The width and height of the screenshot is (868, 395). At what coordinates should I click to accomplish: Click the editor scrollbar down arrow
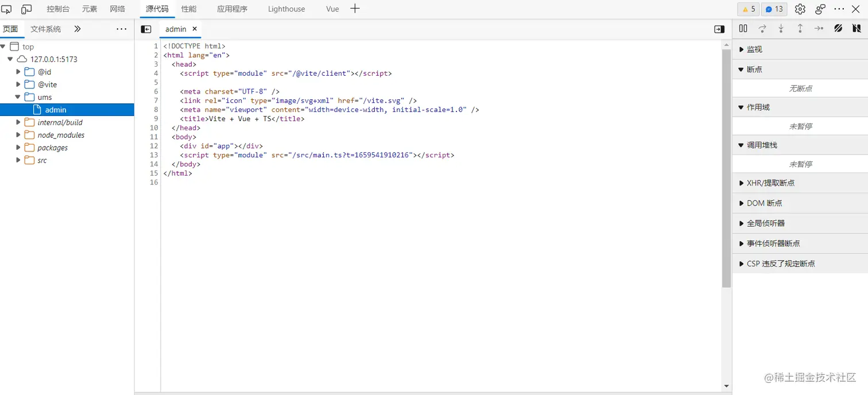726,386
